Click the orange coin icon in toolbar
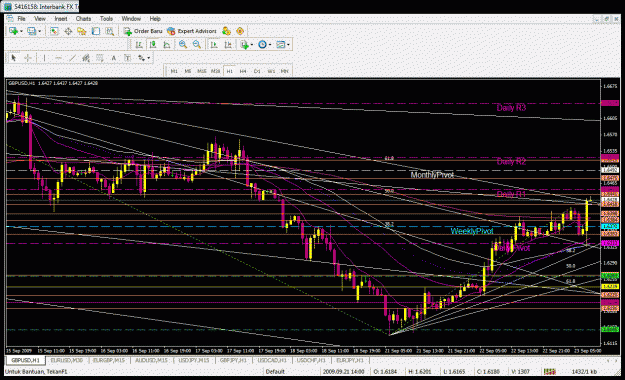 coord(240,31)
